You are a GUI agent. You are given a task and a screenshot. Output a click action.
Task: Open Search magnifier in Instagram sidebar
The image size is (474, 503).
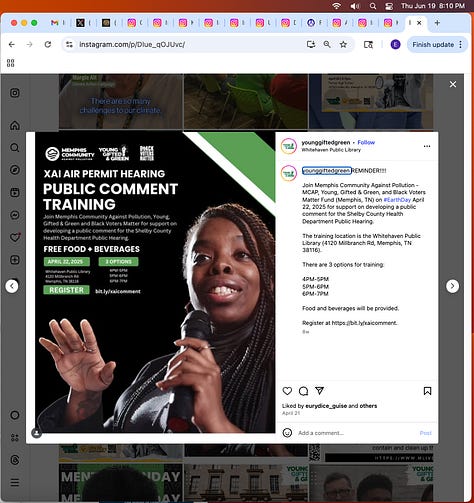(x=15, y=148)
